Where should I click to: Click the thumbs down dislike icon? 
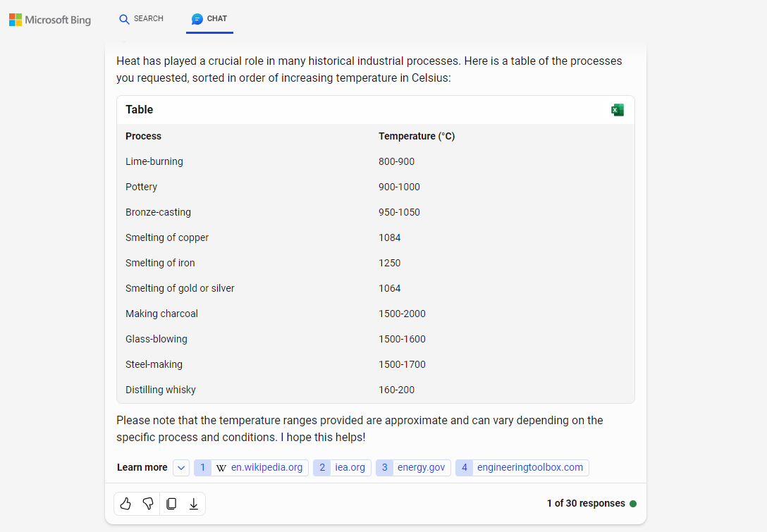148,503
